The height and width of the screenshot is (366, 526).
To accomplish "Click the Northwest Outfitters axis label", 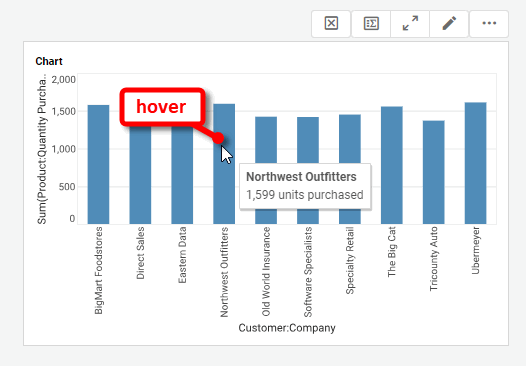I will (x=224, y=272).
